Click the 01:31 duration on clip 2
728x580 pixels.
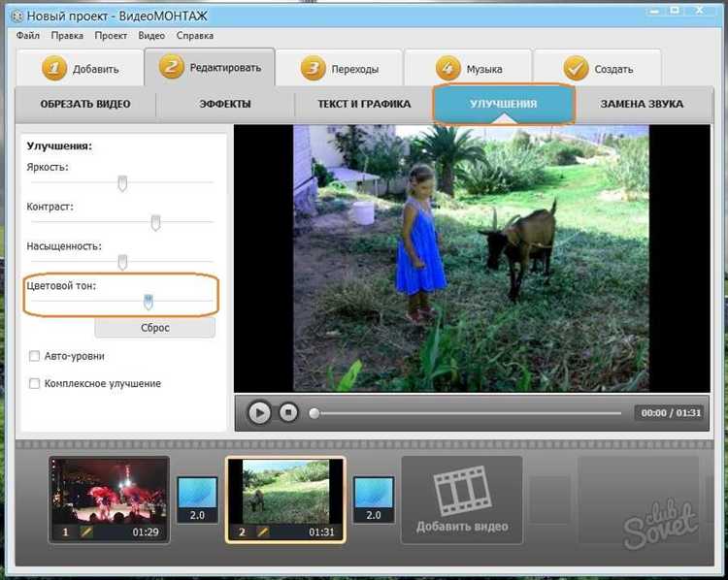321,532
